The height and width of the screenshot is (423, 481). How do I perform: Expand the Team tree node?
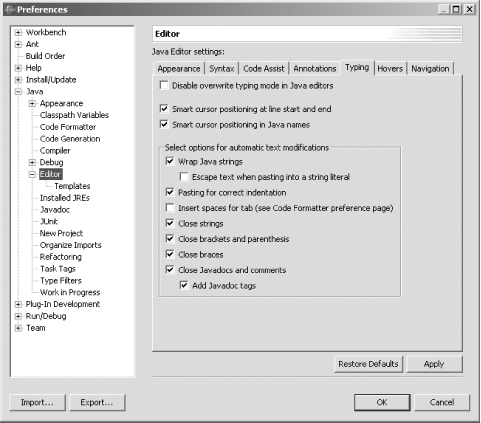coord(18,328)
